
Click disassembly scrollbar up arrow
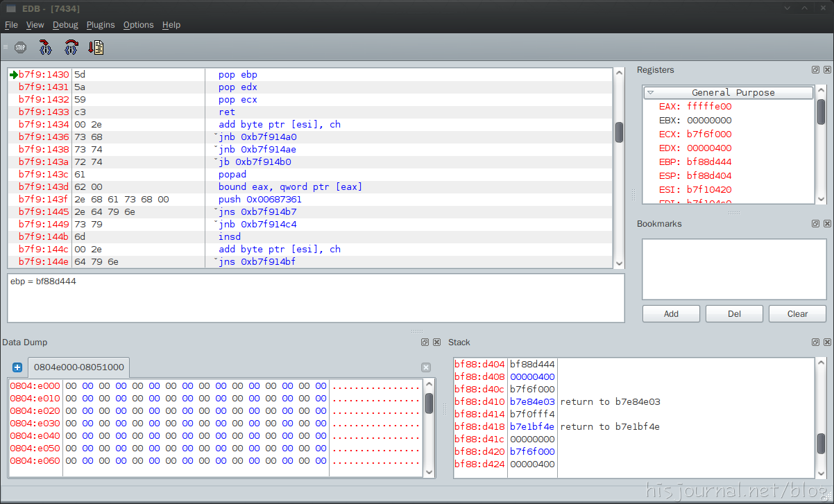pos(619,73)
